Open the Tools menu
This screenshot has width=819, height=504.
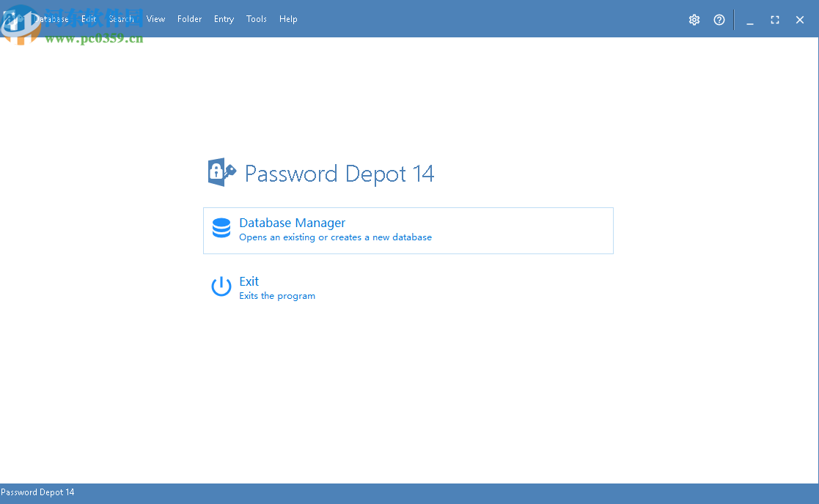tap(256, 19)
